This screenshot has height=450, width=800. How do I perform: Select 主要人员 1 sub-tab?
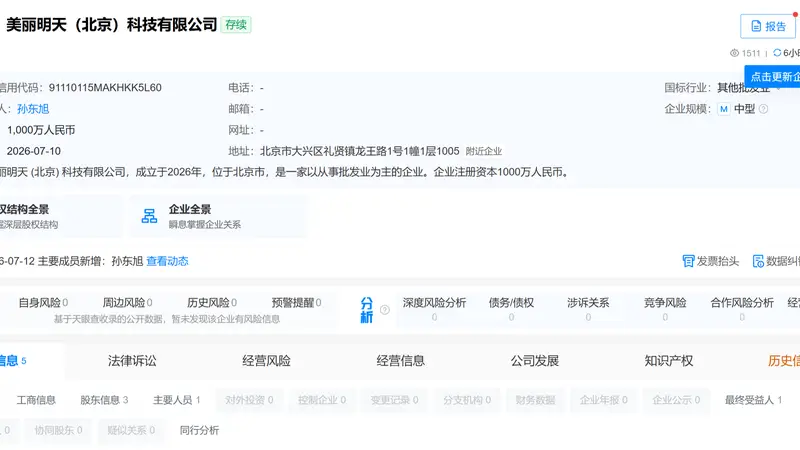pos(177,400)
